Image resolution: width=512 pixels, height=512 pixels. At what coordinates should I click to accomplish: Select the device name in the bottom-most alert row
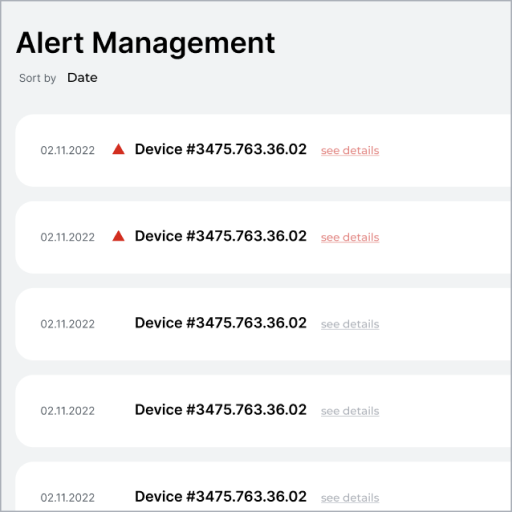[x=221, y=497]
